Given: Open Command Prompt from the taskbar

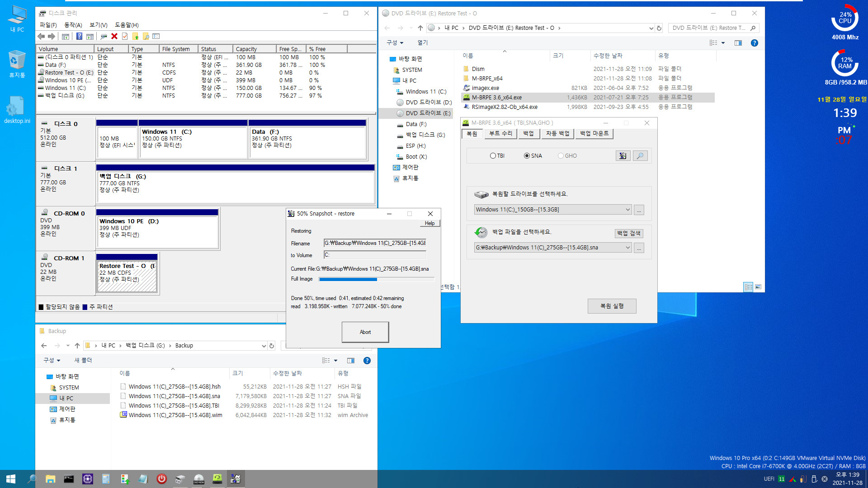Looking at the screenshot, I should (69, 479).
